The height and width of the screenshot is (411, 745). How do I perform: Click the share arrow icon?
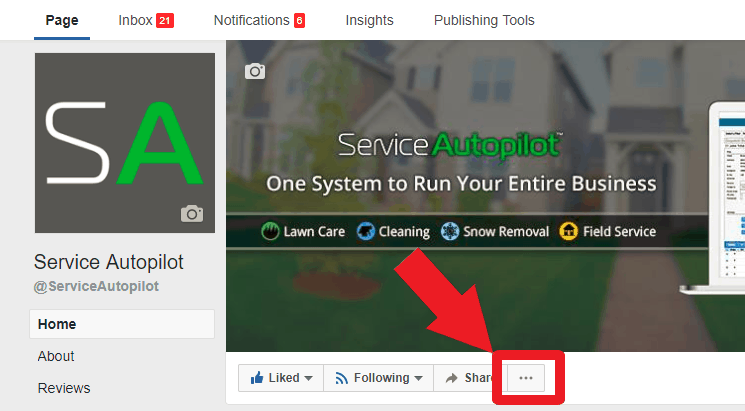(451, 378)
